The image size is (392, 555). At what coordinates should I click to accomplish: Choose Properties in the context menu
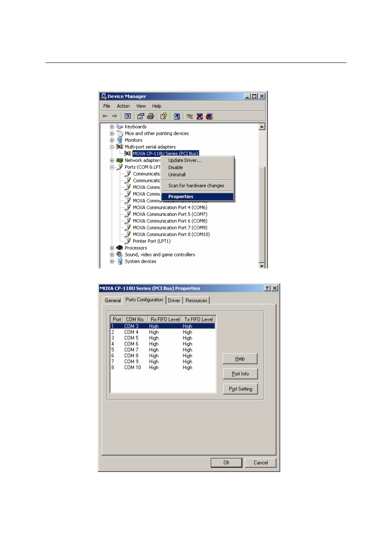click(x=197, y=197)
